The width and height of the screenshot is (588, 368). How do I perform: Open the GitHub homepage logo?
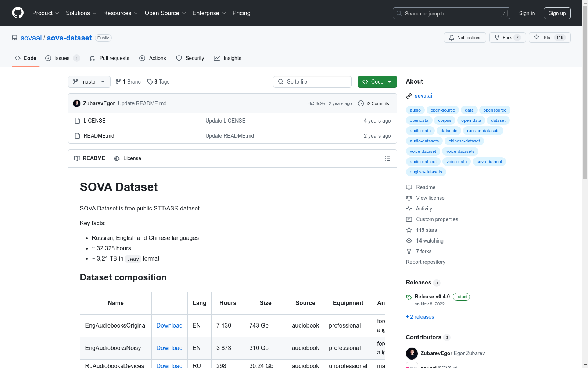(x=18, y=13)
